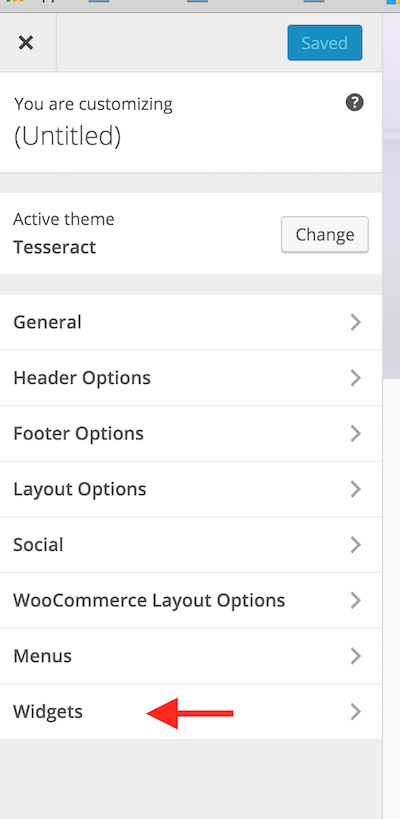The height and width of the screenshot is (819, 400).
Task: Click the Change theme button
Action: tap(325, 235)
